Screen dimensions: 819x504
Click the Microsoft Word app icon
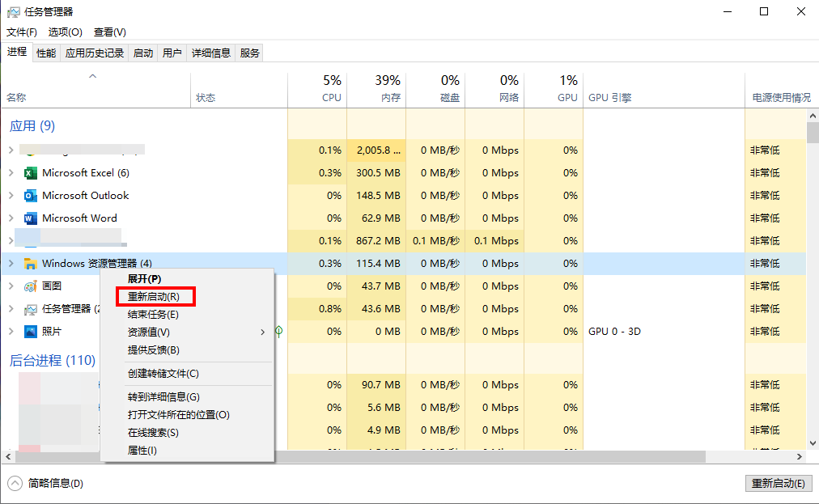[x=31, y=218]
